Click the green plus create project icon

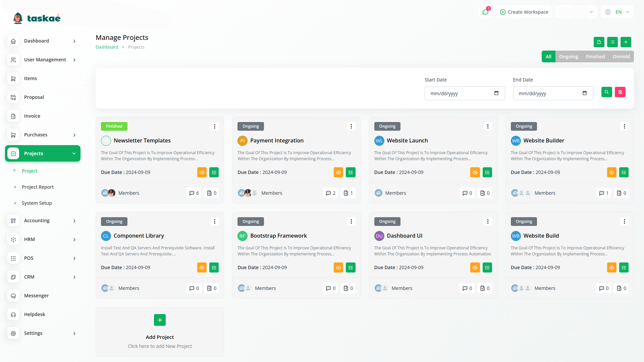coord(626,42)
